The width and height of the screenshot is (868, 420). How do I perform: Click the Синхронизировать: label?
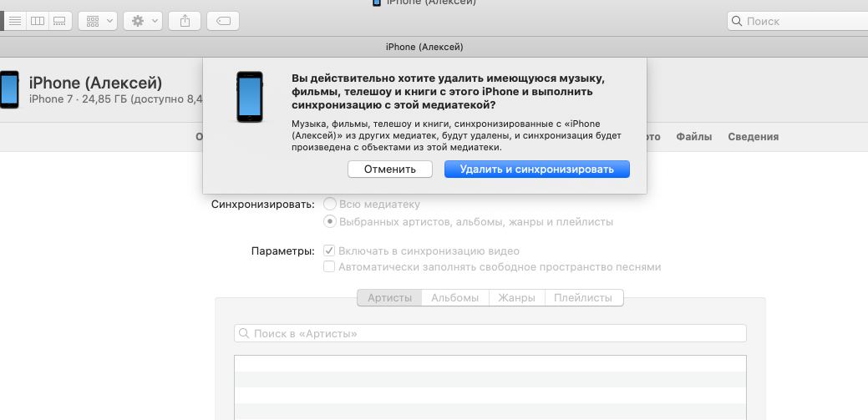tap(263, 204)
